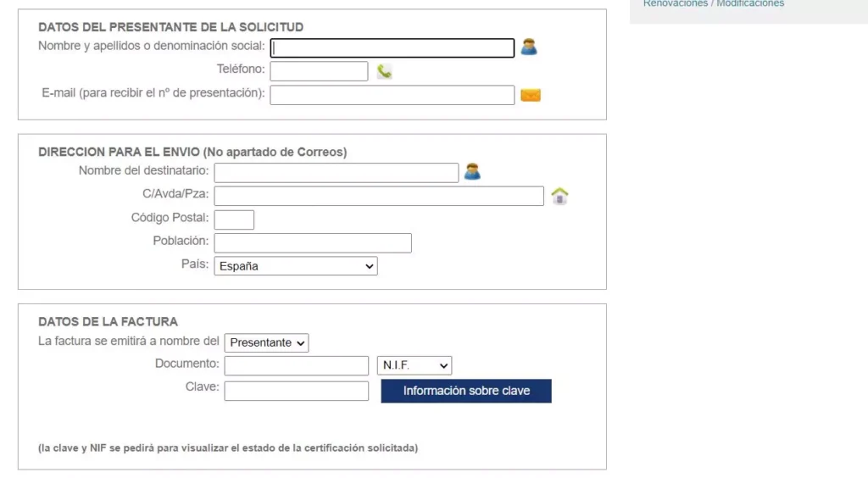Click the DIRECCION PARA EL ENVIO heading
The image size is (868, 478).
coord(192,153)
